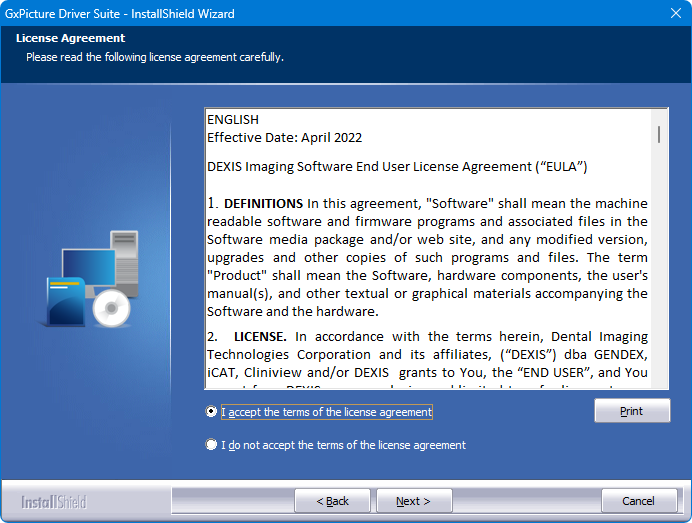692x523 pixels.
Task: Click the 'Effective Date: April 2022' line
Action: click(x=284, y=137)
